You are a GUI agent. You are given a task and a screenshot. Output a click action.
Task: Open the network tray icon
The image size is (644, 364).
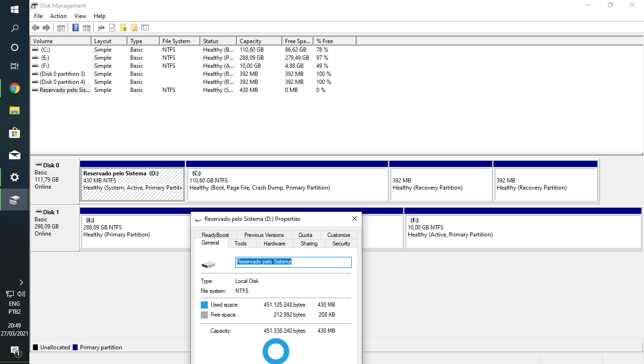click(10, 294)
